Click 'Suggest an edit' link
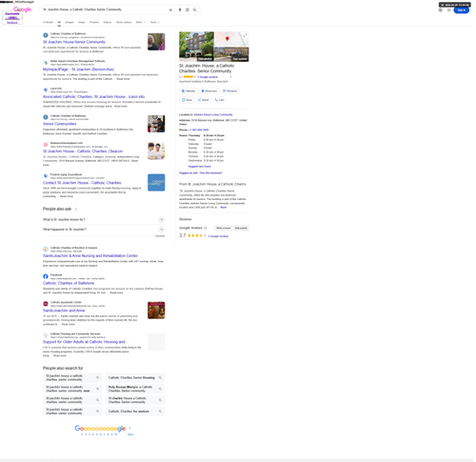Viewport: 476px width, 462px height. [188, 173]
